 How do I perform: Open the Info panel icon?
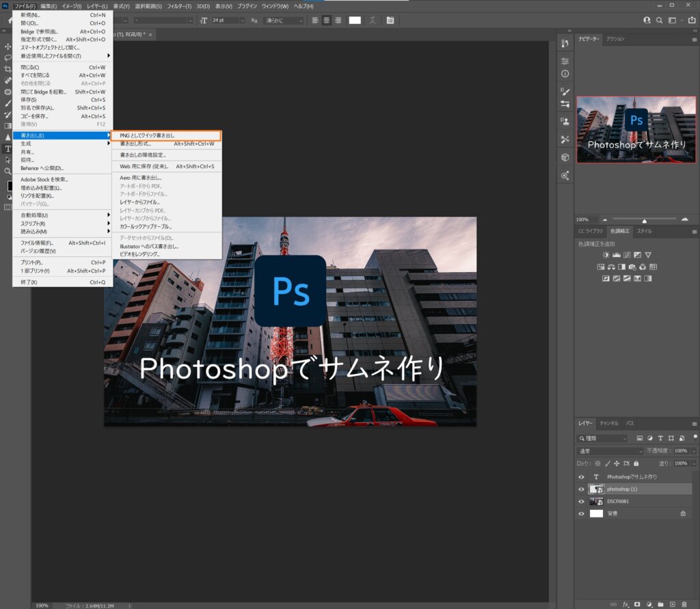click(565, 74)
